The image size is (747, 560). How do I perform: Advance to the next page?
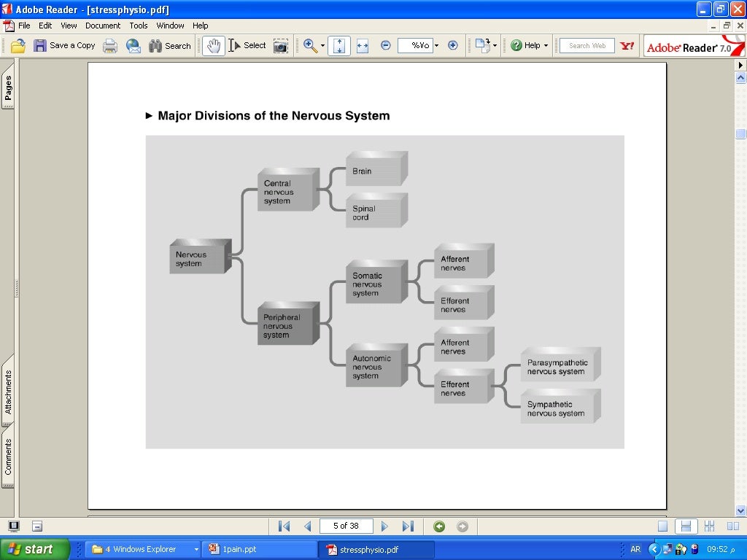pos(384,526)
